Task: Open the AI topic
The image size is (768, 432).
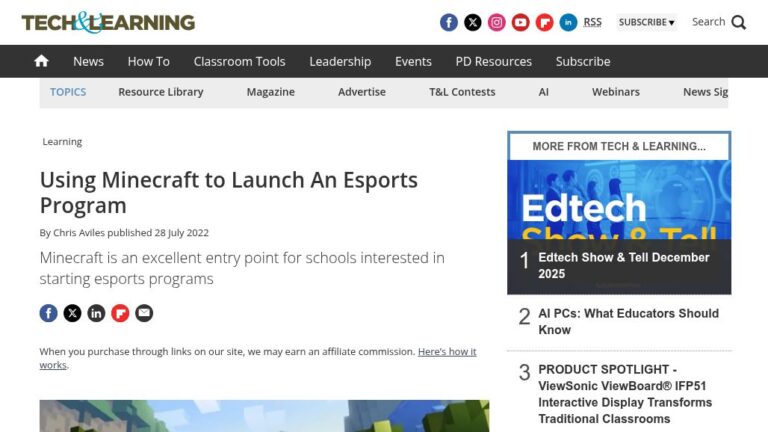Action: coord(544,92)
